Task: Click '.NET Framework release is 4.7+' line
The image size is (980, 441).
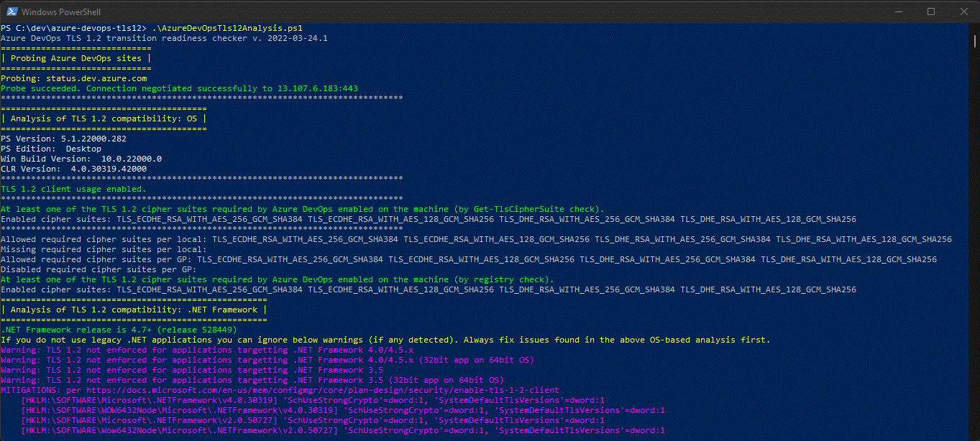Action: tap(119, 330)
